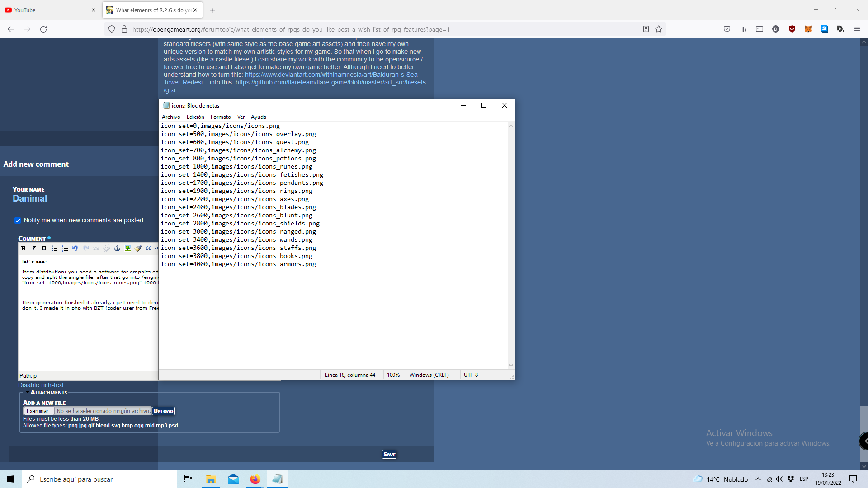Click the Save button on the comment form
868x488 pixels.
click(389, 454)
